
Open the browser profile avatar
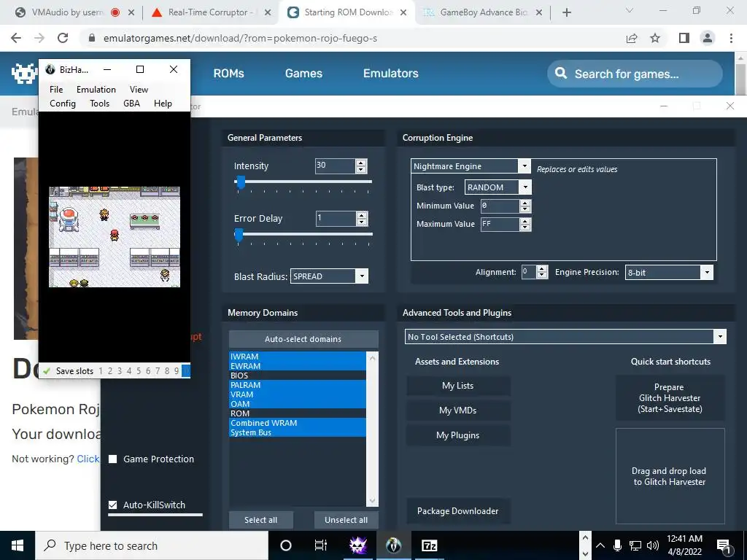point(708,38)
